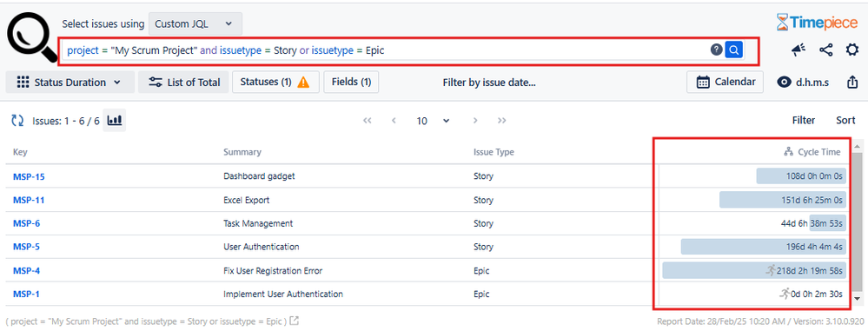The height and width of the screenshot is (331, 868).
Task: Open the JQL help question mark
Action: click(x=716, y=50)
